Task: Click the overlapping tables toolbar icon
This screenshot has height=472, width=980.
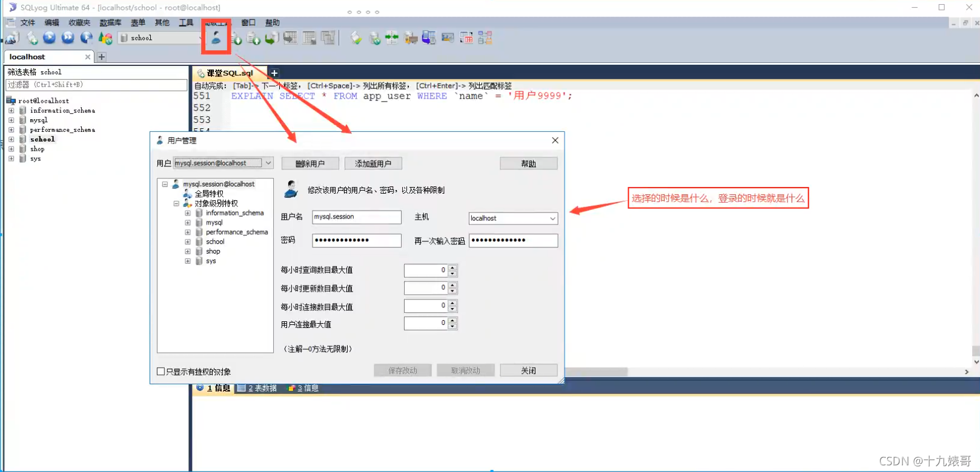Action: [328, 38]
